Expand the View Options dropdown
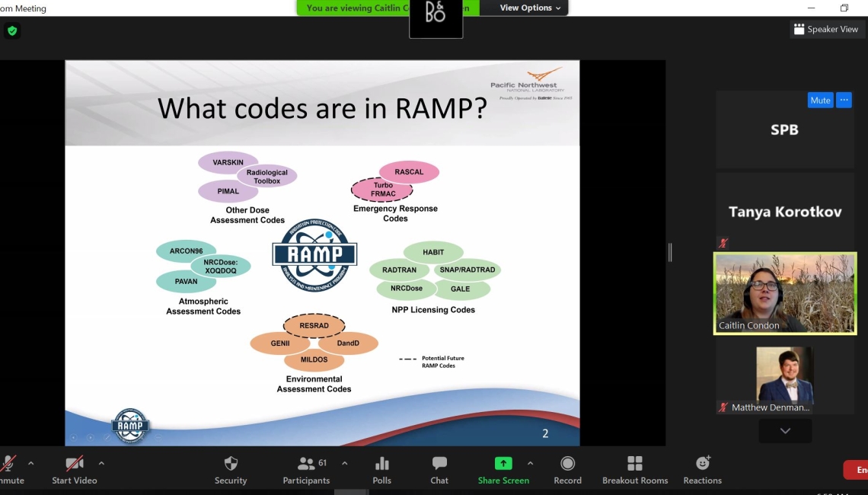 click(530, 8)
